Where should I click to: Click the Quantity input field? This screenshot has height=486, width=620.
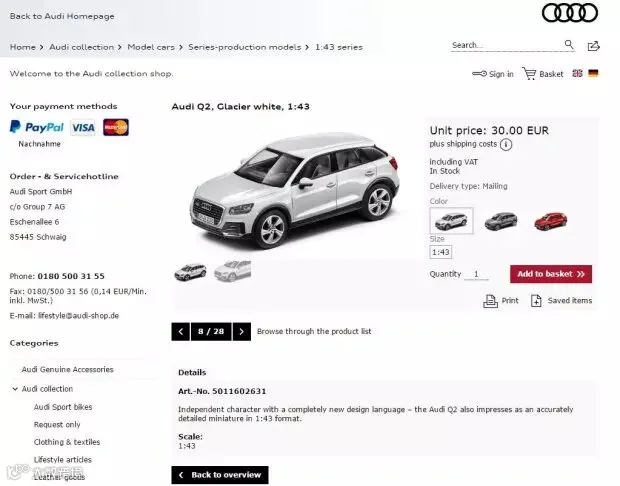pyautogui.click(x=476, y=274)
